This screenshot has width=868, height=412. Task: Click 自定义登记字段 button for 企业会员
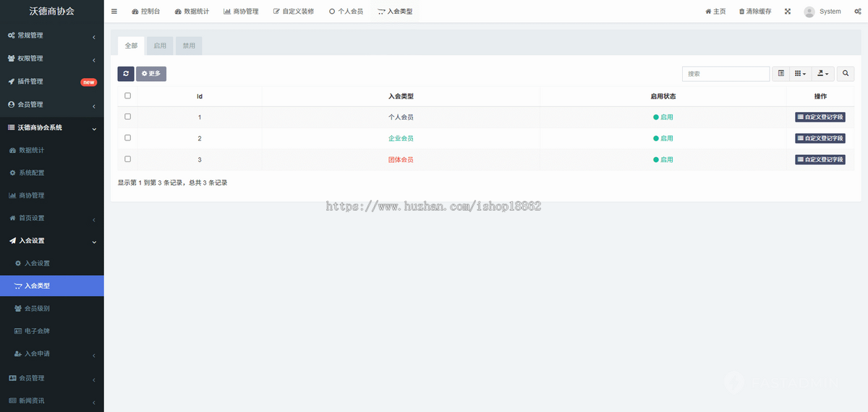(820, 138)
